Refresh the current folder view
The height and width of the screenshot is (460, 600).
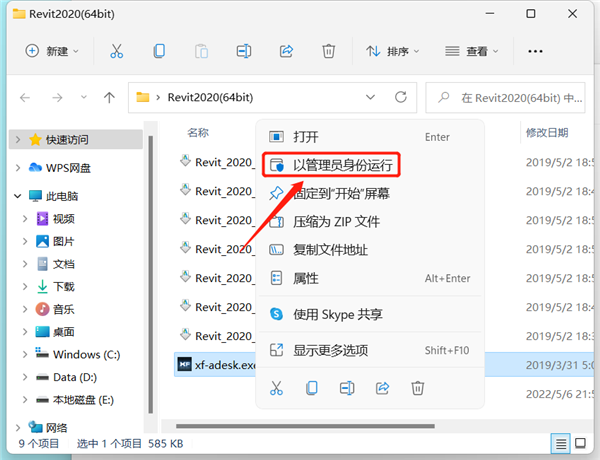[x=400, y=97]
